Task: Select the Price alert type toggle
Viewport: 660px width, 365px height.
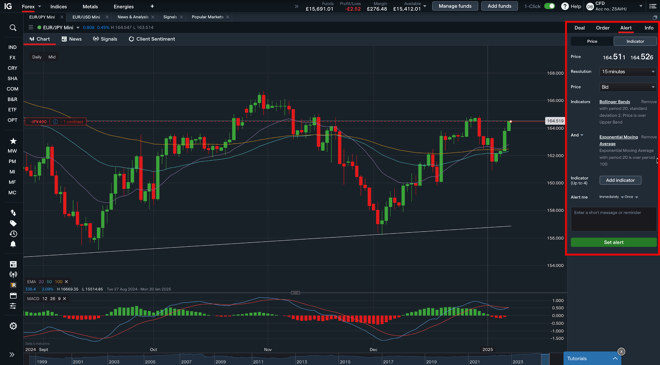Action: [x=592, y=41]
